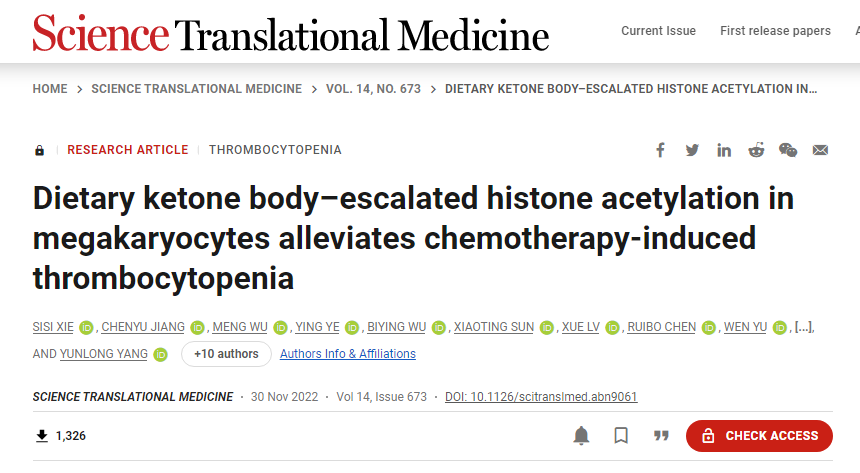
Task: Share article via WeChat
Action: pyautogui.click(x=788, y=150)
